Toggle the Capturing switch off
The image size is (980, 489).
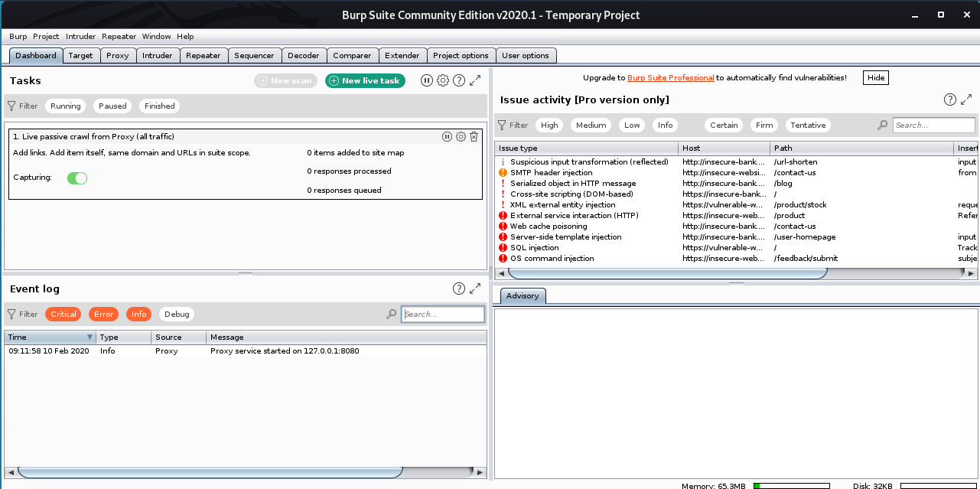77,178
